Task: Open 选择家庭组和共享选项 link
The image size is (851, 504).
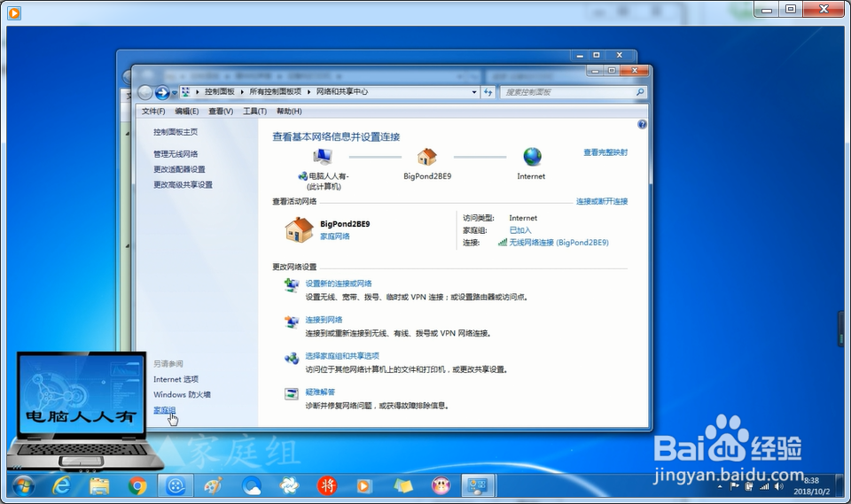Action: [x=342, y=356]
